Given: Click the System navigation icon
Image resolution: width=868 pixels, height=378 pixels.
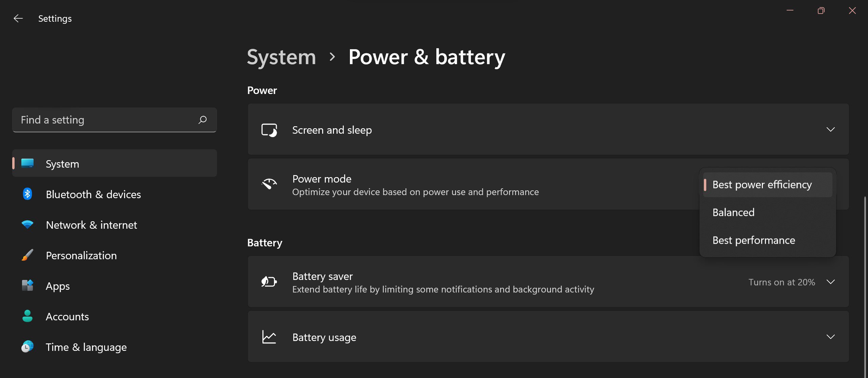Looking at the screenshot, I should click(26, 163).
